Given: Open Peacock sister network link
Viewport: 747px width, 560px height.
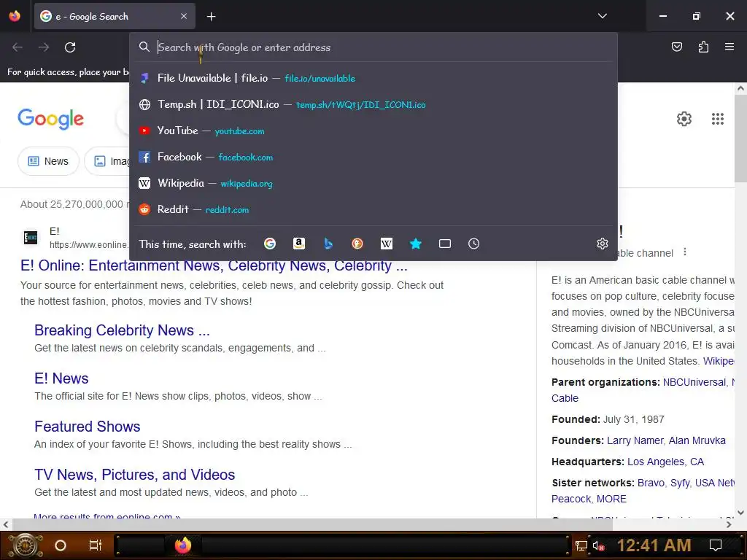Looking at the screenshot, I should pyautogui.click(x=570, y=499).
